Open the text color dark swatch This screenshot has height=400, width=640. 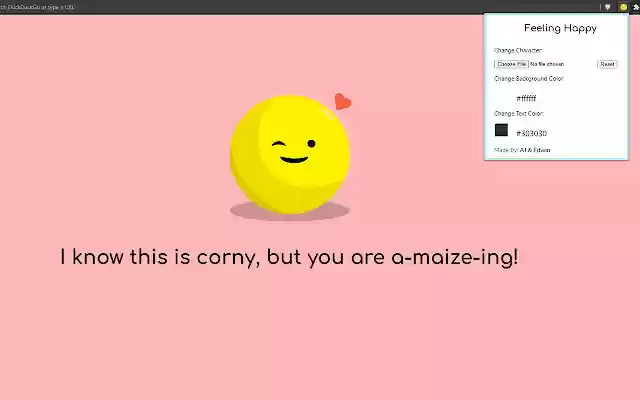click(x=501, y=130)
